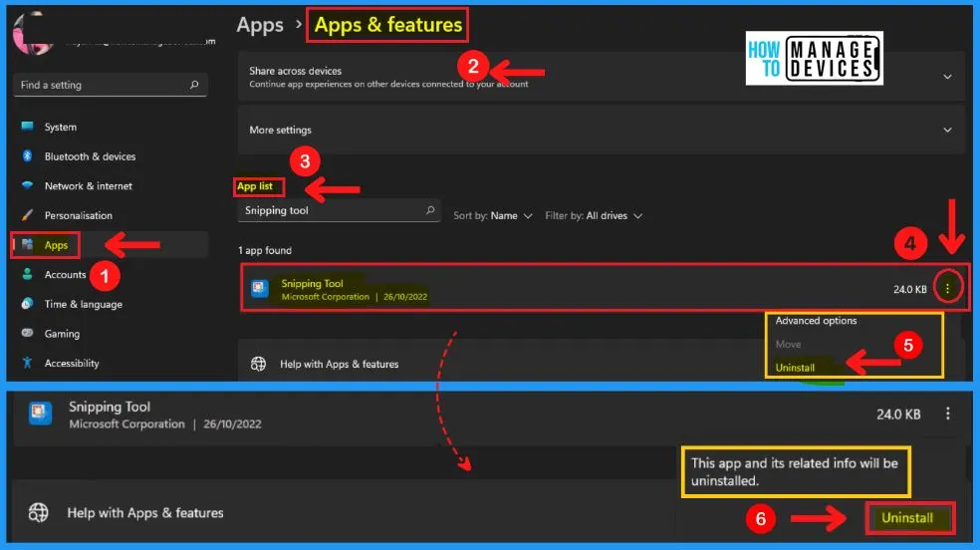Open three-dot menu in lower Snipping Tool row
This screenshot has height=550, width=980.
[x=947, y=413]
